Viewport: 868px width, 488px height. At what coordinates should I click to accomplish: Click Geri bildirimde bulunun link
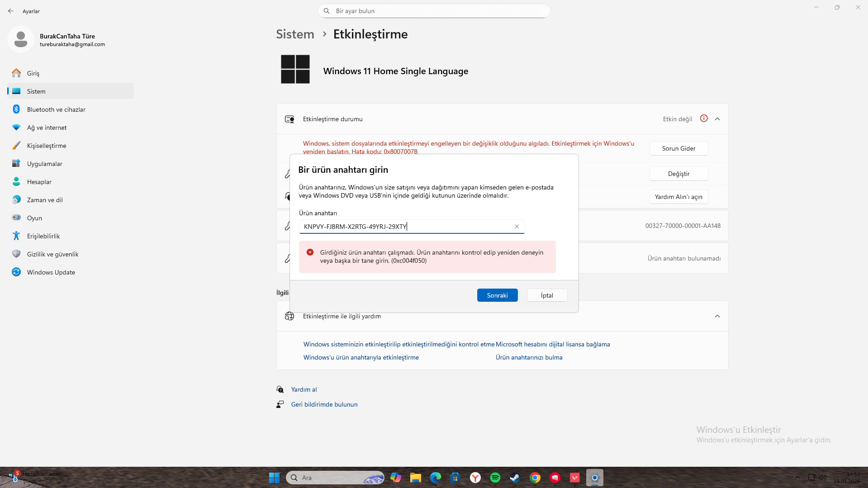(x=324, y=404)
